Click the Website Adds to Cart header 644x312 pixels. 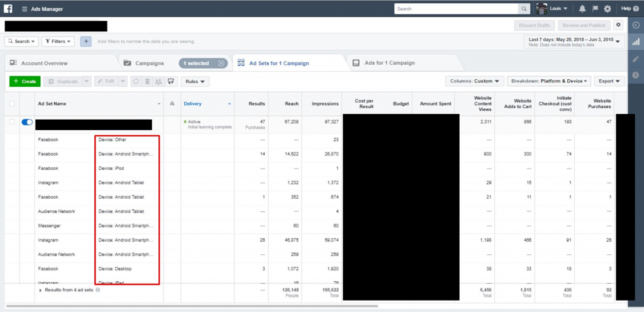tap(518, 104)
